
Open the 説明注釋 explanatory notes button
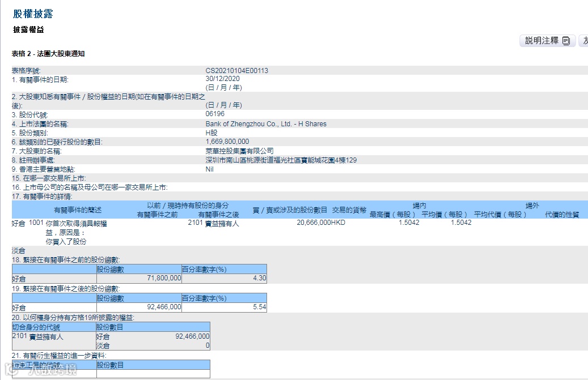[547, 40]
